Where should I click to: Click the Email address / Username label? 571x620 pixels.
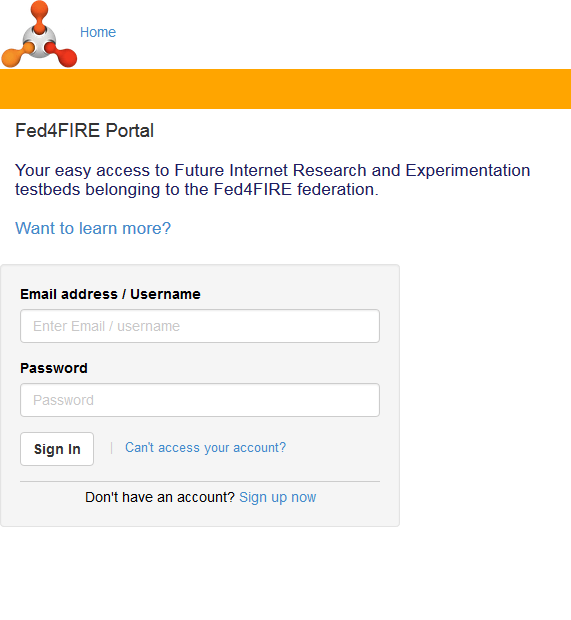click(110, 294)
